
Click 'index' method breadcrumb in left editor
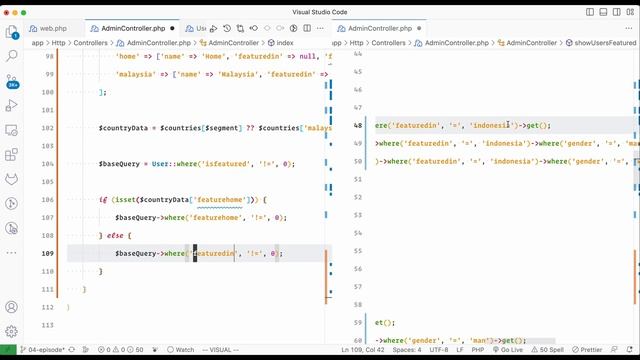[280, 43]
